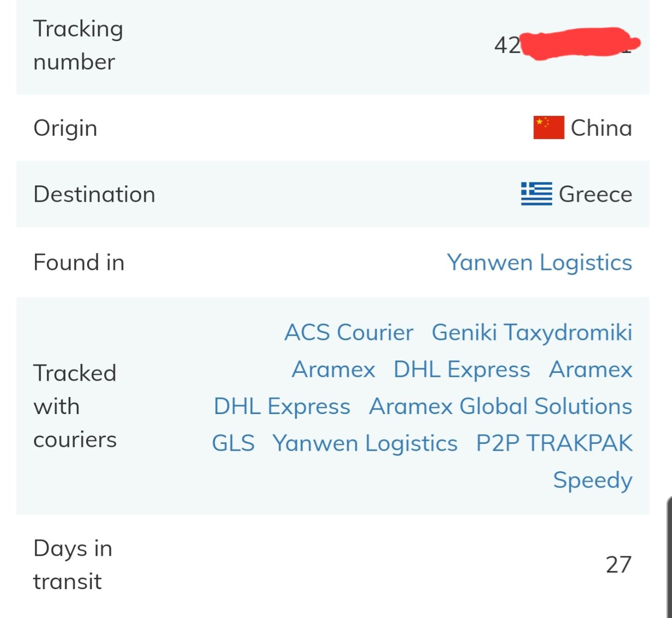Click the Tracked with couriers label
Image resolution: width=672 pixels, height=618 pixels.
click(x=75, y=406)
